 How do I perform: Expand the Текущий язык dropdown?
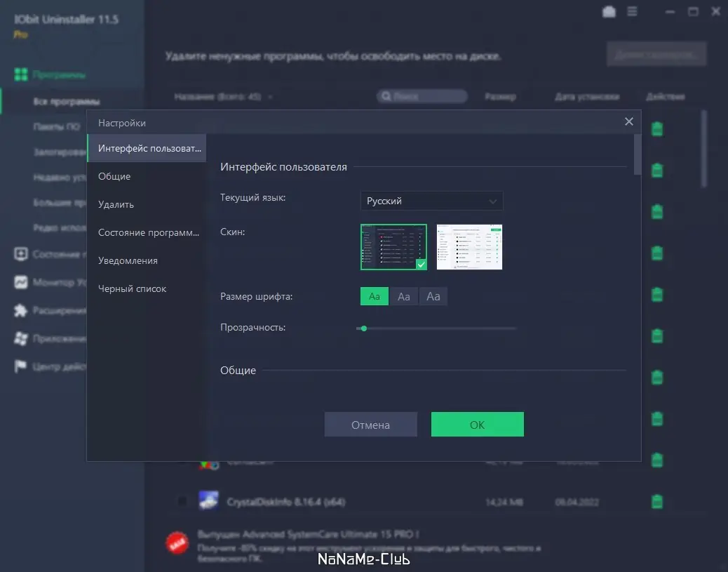coord(431,201)
